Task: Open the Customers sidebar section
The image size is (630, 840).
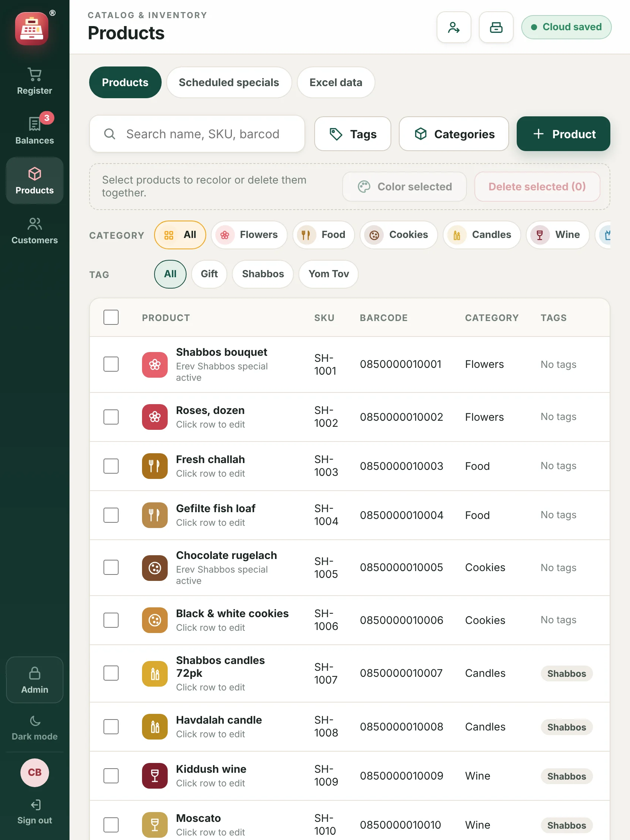Action: [34, 230]
